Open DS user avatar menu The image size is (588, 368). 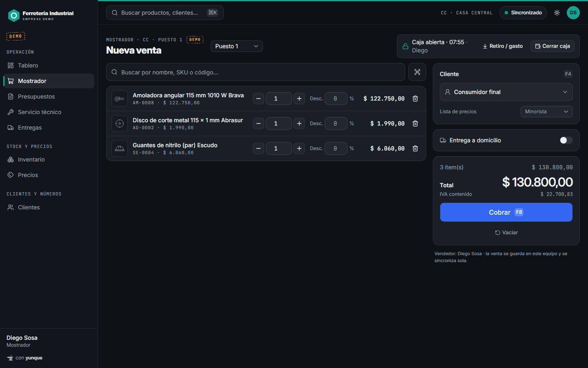[573, 13]
